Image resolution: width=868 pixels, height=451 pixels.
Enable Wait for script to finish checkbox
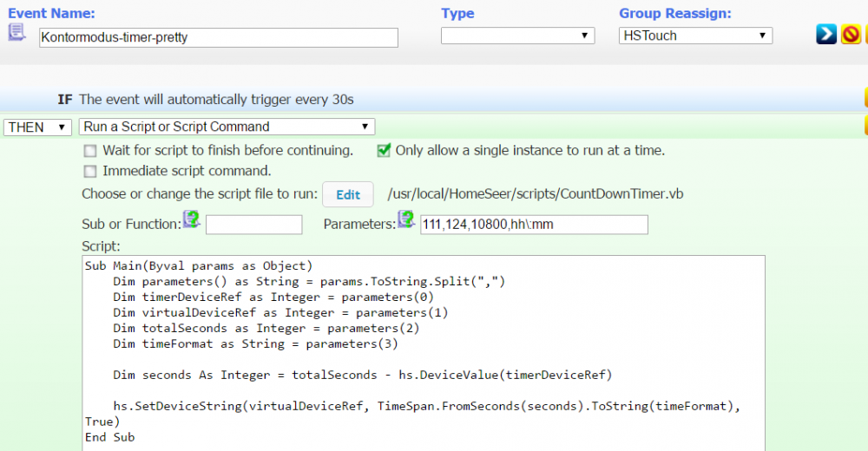coord(90,150)
